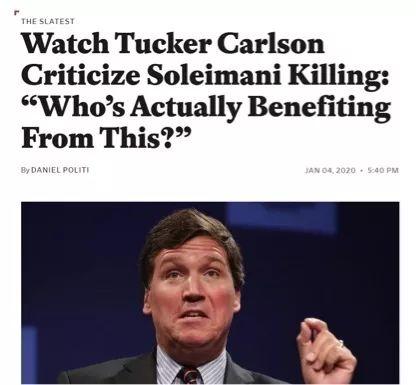Click the man's raised hand in the photo

click(323, 350)
